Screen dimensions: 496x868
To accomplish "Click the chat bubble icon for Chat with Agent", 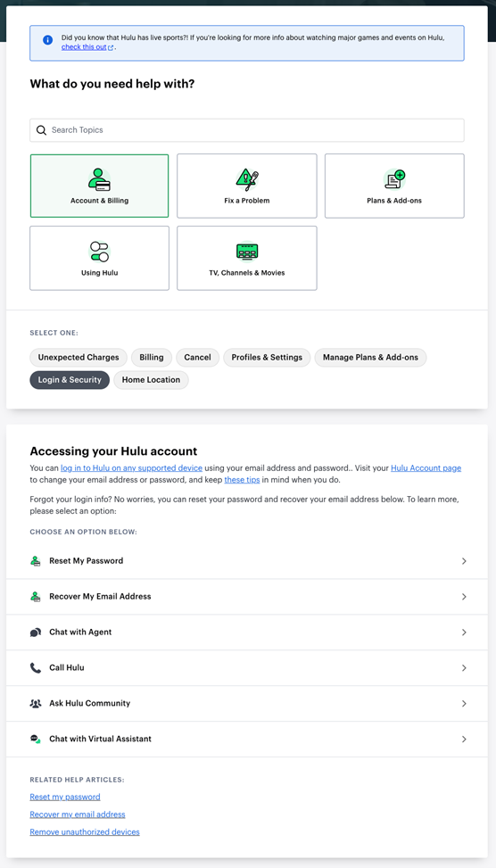I will coord(36,632).
